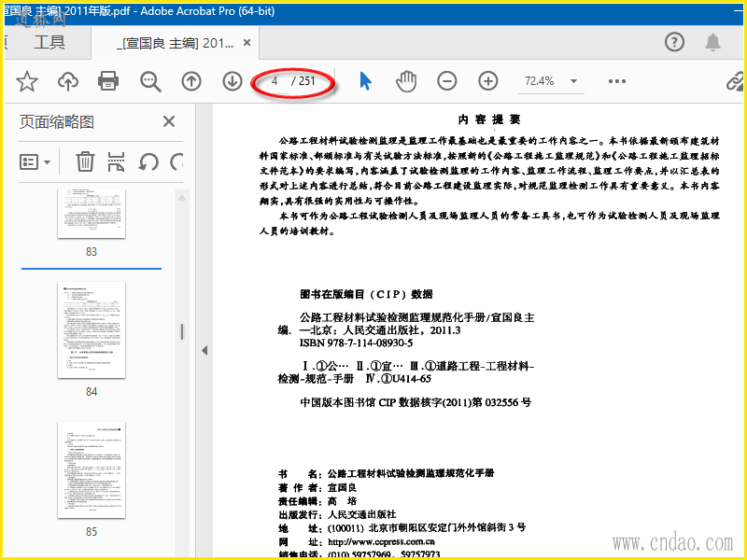Go to the next page arrow
This screenshot has width=747, height=560.
tap(233, 81)
